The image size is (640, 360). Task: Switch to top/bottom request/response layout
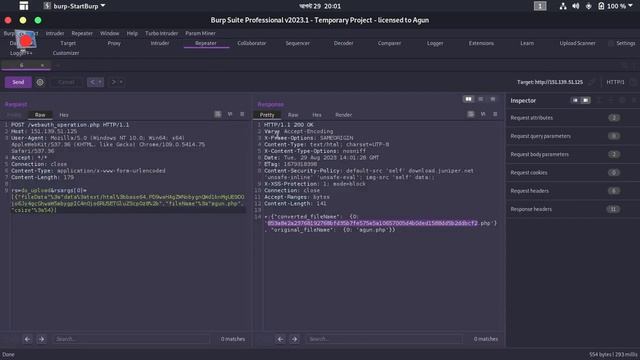[x=481, y=99]
